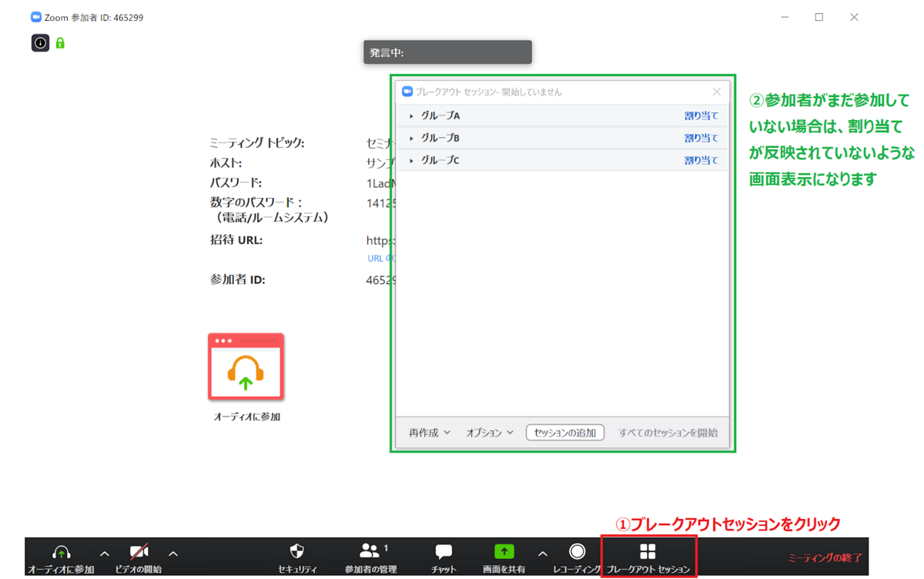Open audio options caret next to オーディオに参加
This screenshot has height=579, width=924.
pyautogui.click(x=105, y=554)
